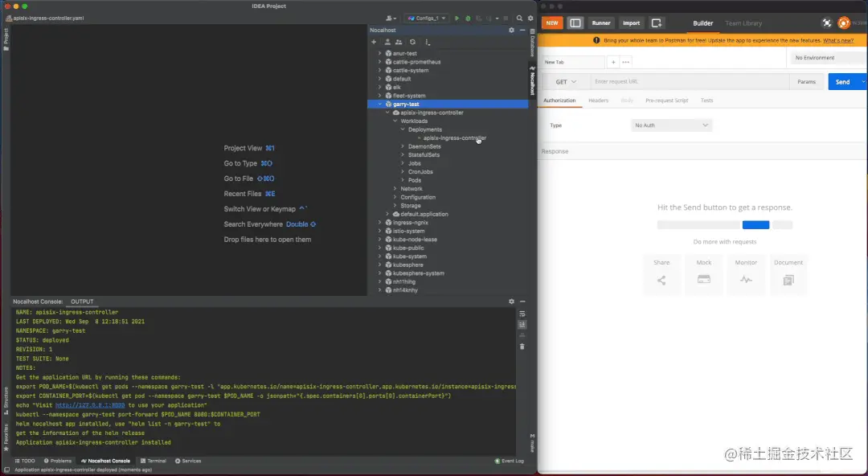Open Favorites side tool window
Screen dimensions: 868x476
point(6,437)
